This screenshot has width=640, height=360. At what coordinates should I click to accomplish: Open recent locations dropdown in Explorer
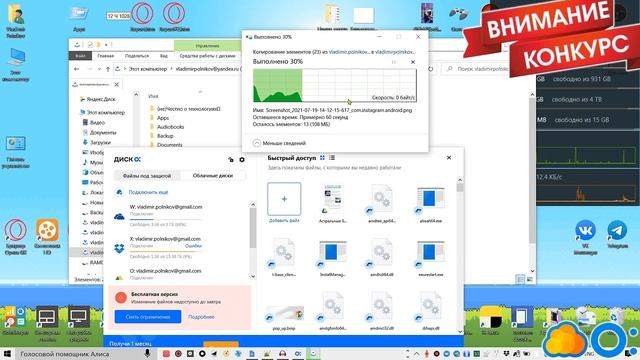pyautogui.click(x=99, y=69)
